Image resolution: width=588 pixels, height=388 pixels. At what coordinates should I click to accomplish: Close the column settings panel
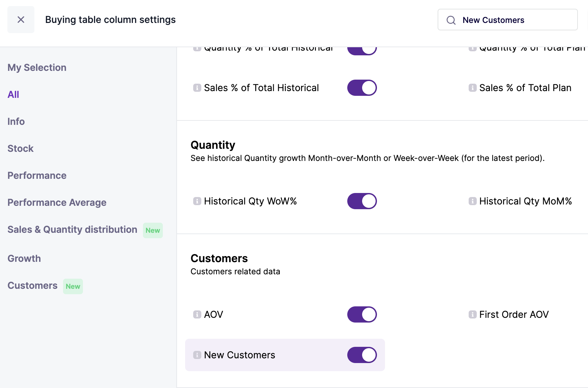(21, 20)
